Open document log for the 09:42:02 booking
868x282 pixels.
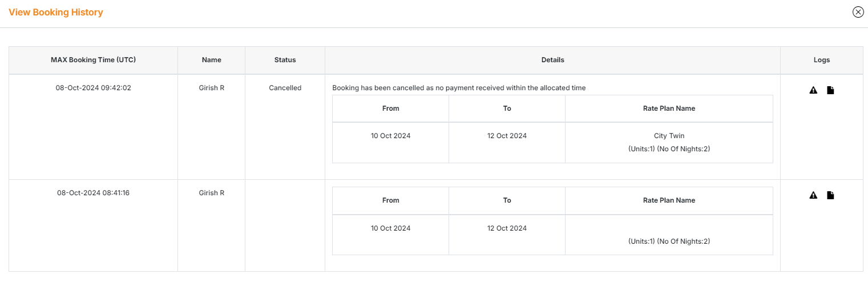coord(830,90)
